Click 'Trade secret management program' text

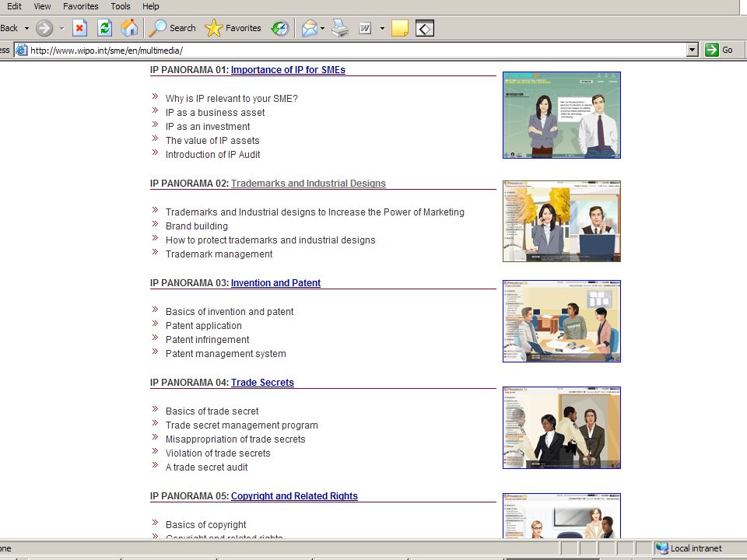(x=241, y=425)
